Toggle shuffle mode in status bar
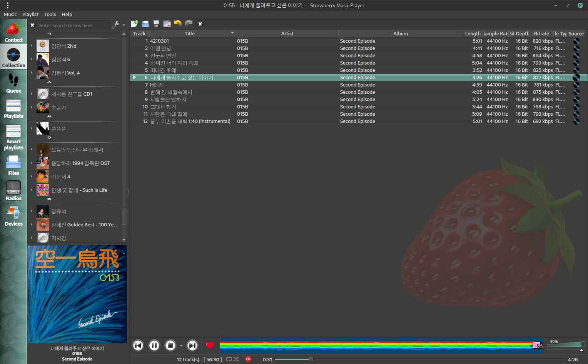The height and width of the screenshot is (364, 588). click(236, 359)
